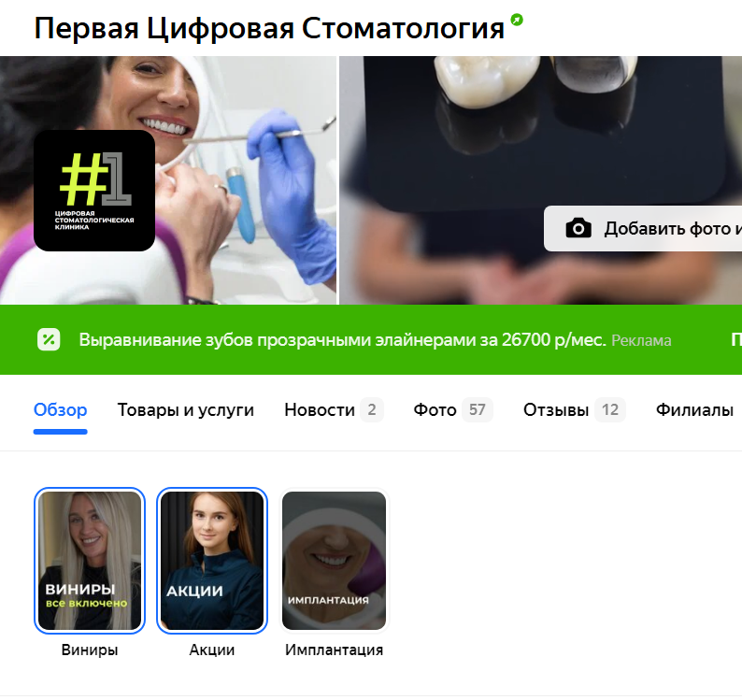This screenshot has width=742, height=700.
Task: Open the Филиалы tab
Action: pyautogui.click(x=694, y=410)
